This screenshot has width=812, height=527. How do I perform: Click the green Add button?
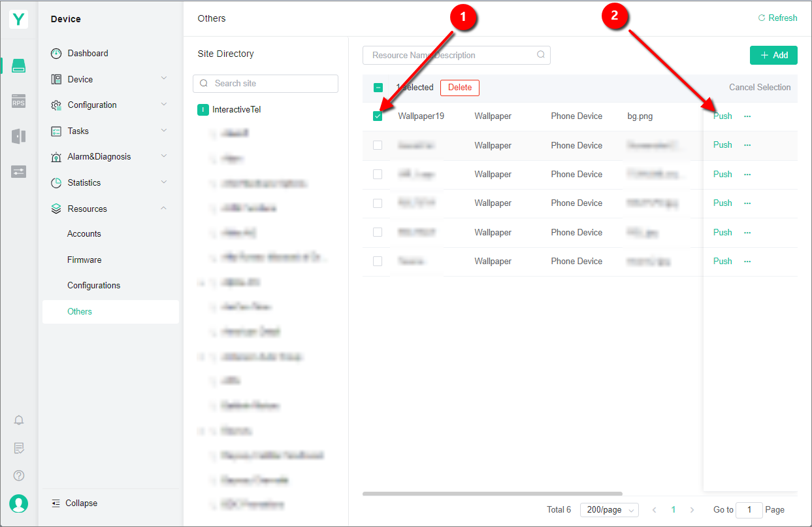773,56
